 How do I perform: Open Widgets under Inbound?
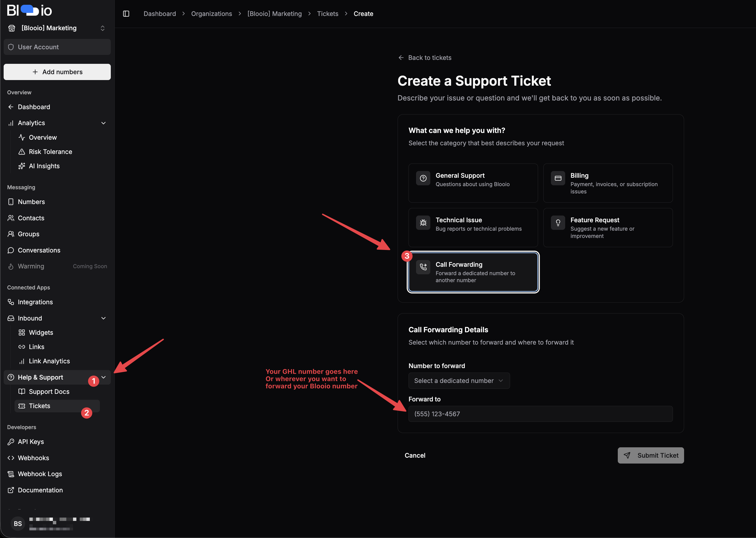41,332
